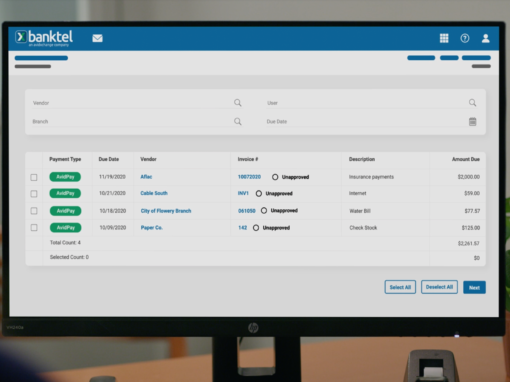Open the user profile icon

coord(486,38)
